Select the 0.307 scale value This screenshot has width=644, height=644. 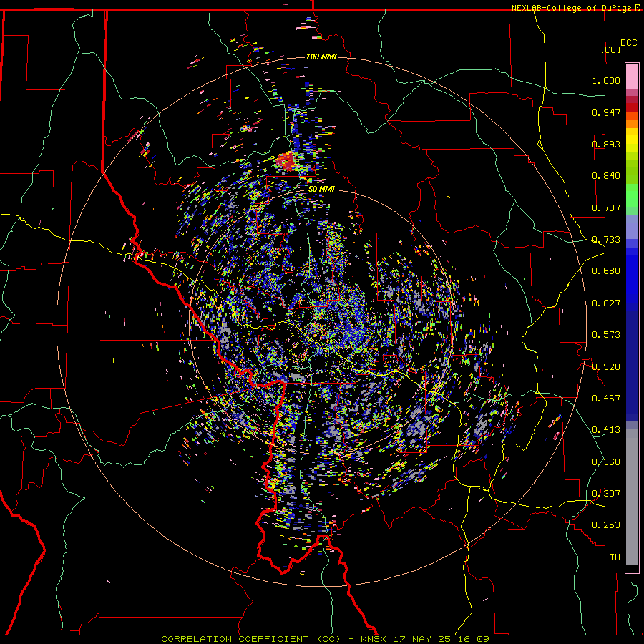[x=606, y=494]
